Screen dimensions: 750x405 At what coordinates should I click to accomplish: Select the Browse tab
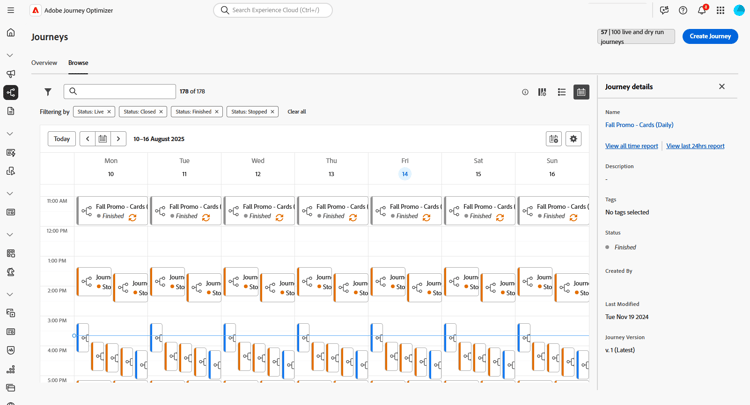coord(78,63)
